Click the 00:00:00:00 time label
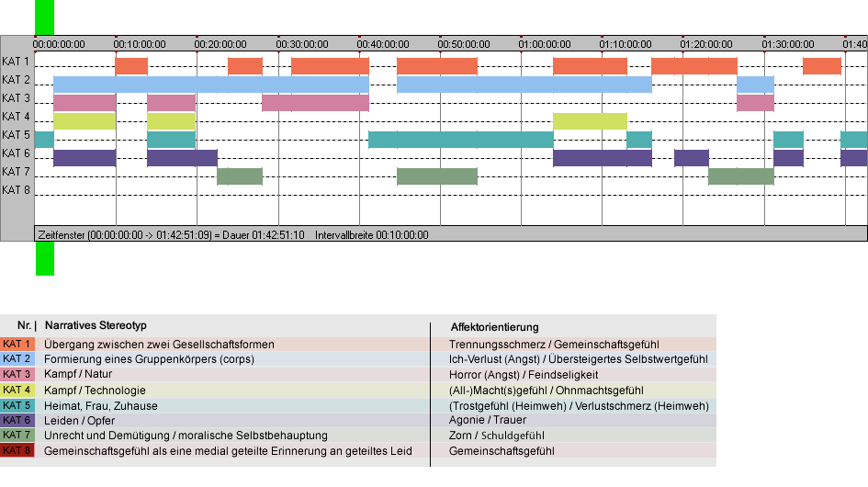This screenshot has height=487, width=868. tap(59, 44)
